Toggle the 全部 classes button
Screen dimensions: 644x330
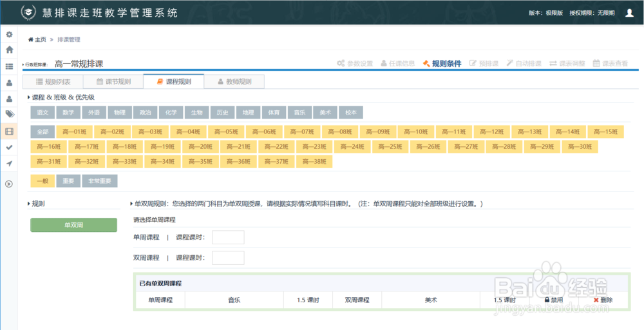click(43, 131)
